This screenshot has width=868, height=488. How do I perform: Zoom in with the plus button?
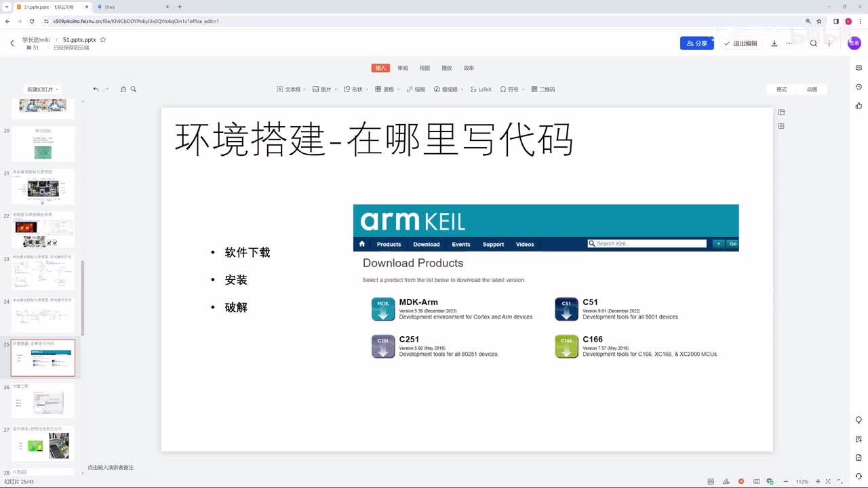[818, 481]
